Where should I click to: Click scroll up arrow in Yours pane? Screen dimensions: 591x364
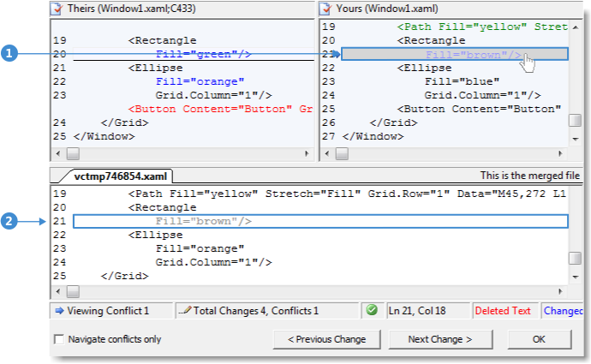(x=576, y=27)
